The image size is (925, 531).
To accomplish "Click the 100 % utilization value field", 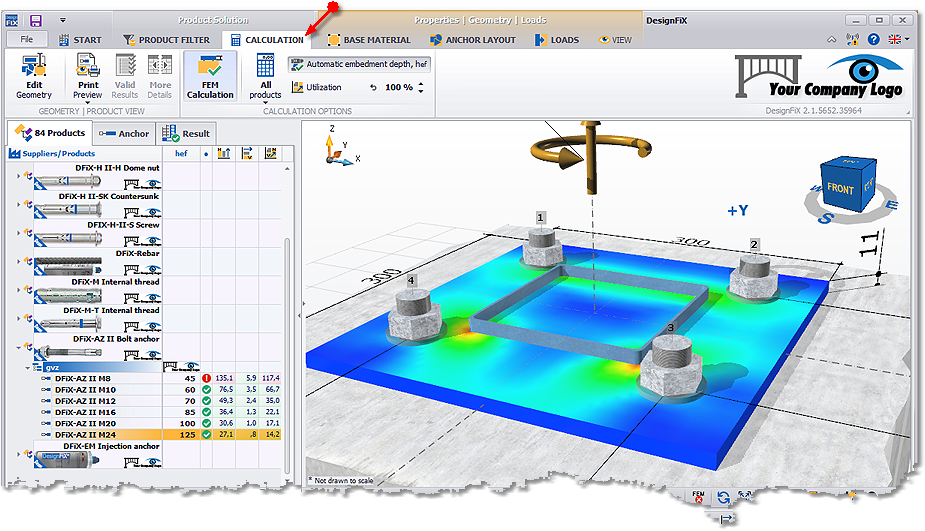I will (398, 87).
